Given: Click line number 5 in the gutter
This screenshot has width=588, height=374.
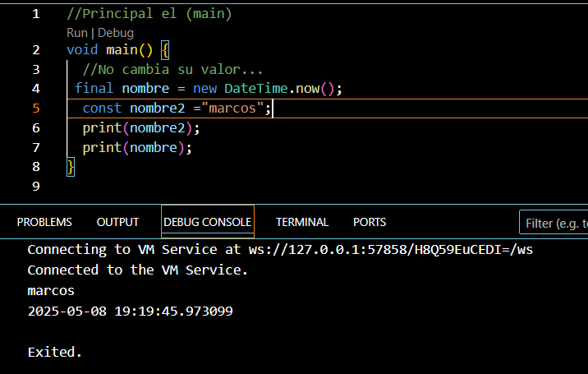Looking at the screenshot, I should pyautogui.click(x=35, y=109).
